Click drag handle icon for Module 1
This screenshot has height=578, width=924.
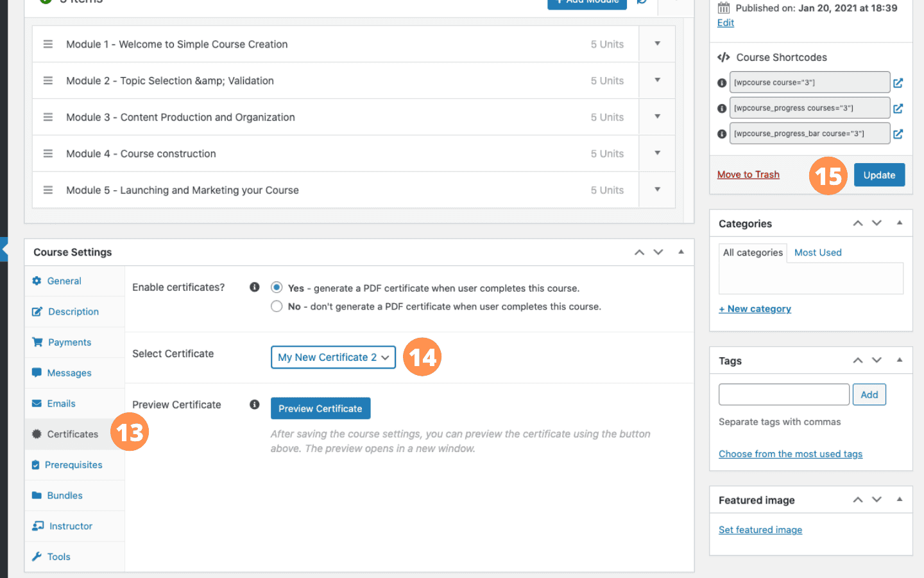(47, 44)
